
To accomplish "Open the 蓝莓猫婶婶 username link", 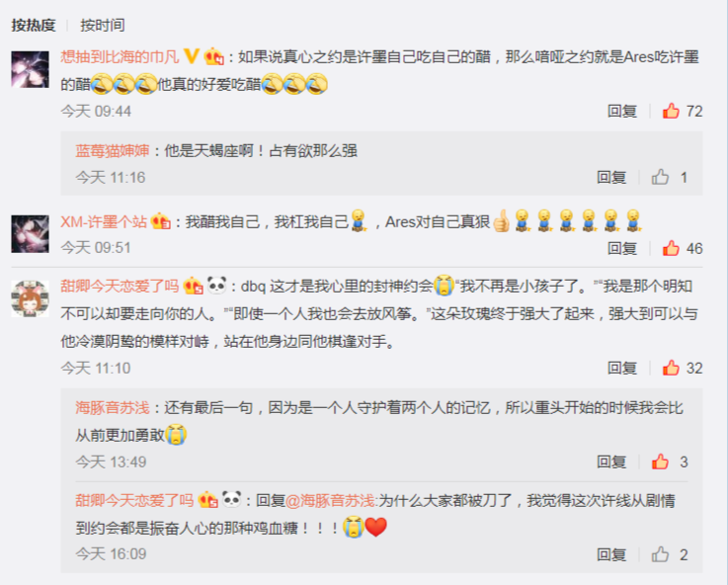I will [x=113, y=151].
